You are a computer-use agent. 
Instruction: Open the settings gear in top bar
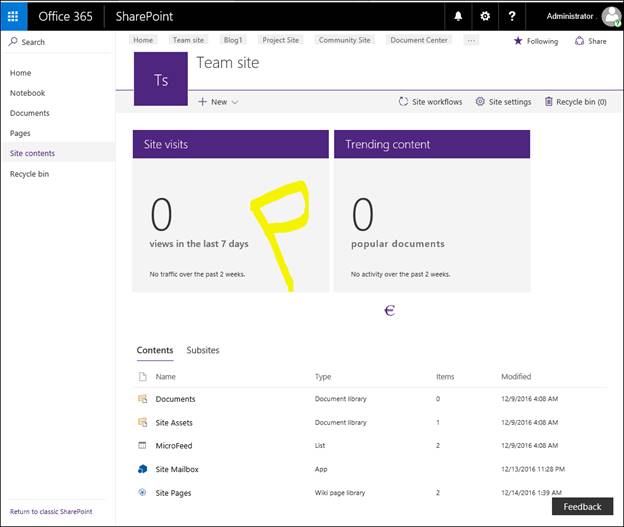[x=485, y=16]
